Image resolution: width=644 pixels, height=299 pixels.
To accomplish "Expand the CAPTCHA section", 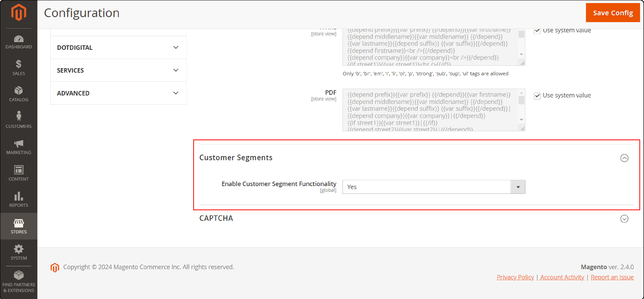I will pyautogui.click(x=624, y=219).
